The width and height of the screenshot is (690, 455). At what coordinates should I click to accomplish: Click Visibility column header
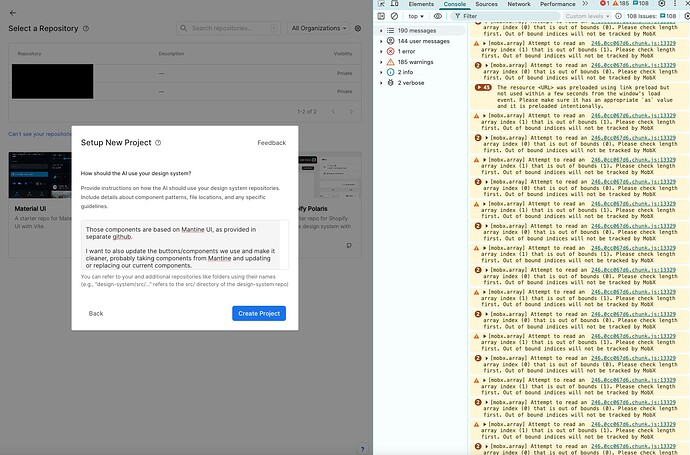pos(343,54)
